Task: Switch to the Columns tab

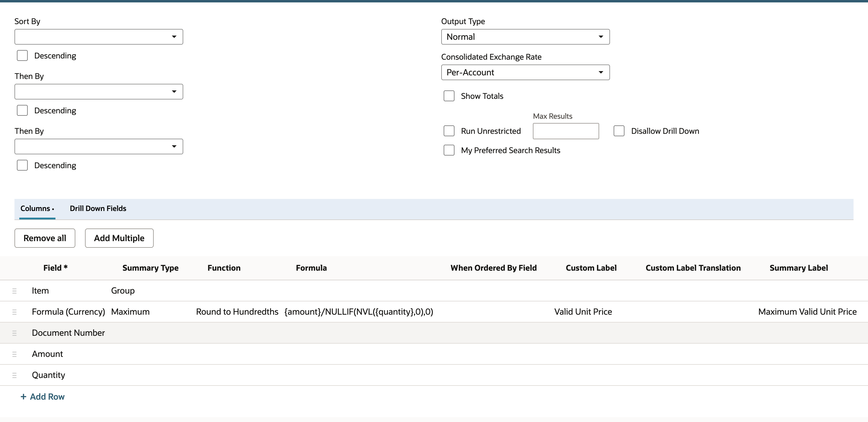Action: click(37, 209)
